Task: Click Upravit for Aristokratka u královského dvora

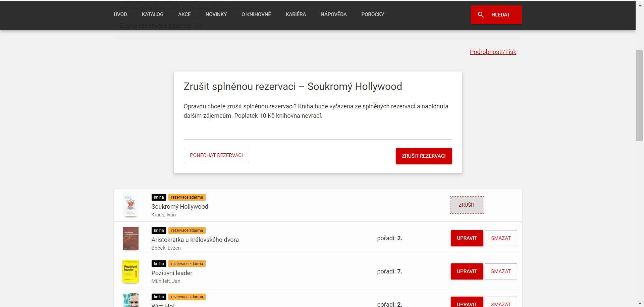Action: [467, 238]
